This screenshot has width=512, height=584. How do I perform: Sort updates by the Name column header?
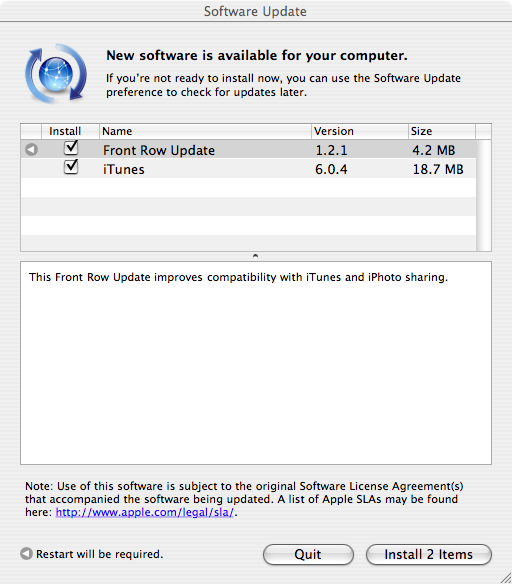(x=205, y=131)
